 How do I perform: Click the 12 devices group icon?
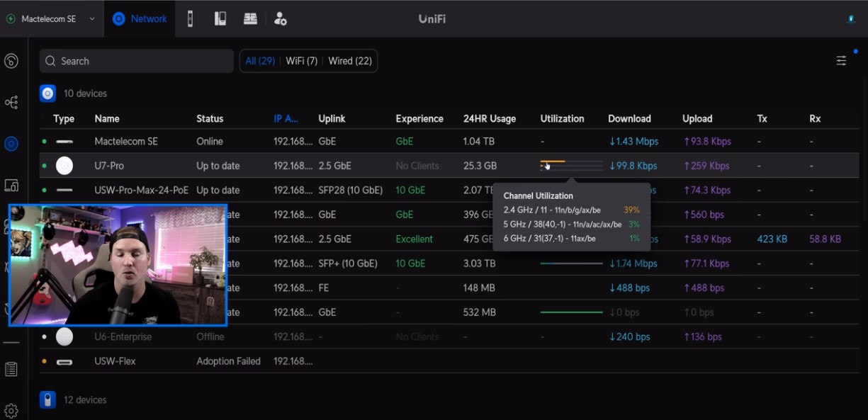tap(47, 400)
